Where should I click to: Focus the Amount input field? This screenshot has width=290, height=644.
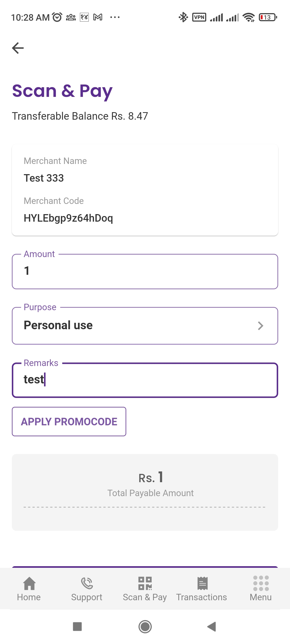click(x=145, y=272)
